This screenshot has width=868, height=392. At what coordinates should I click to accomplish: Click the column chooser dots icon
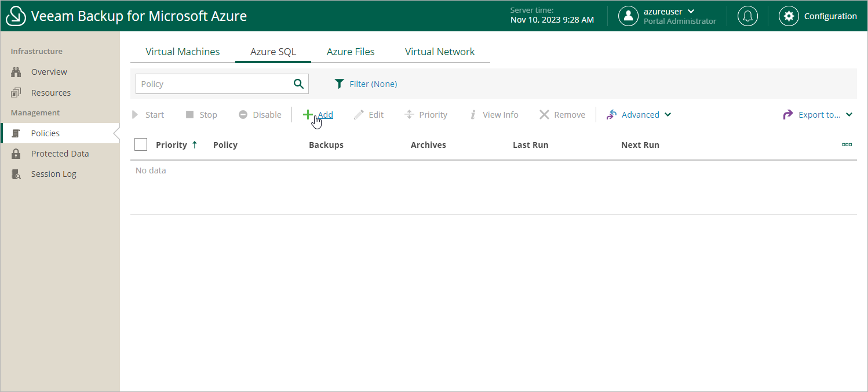click(x=847, y=145)
